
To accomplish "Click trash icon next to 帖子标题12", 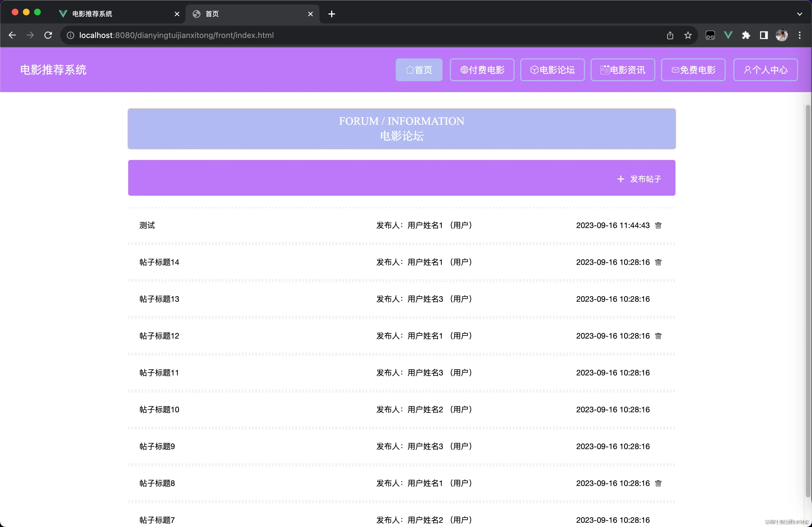I will tap(658, 336).
